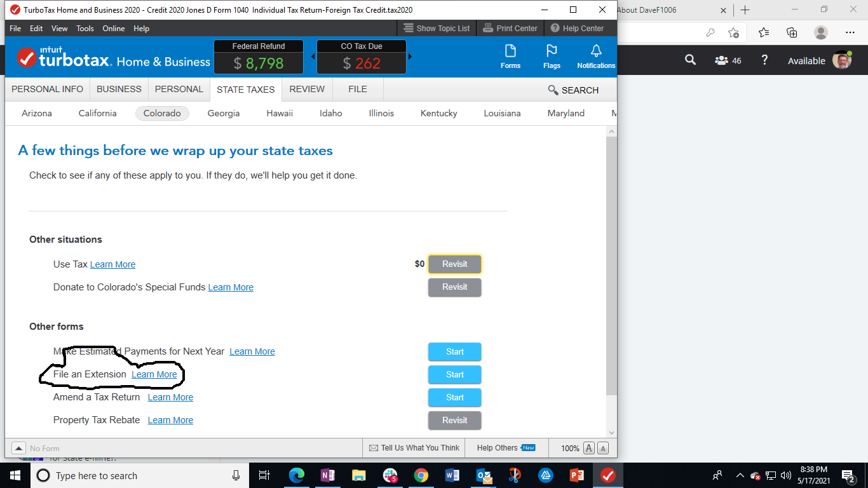This screenshot has width=868, height=488.
Task: Open Edge Collections icon
Action: pyautogui.click(x=792, y=32)
